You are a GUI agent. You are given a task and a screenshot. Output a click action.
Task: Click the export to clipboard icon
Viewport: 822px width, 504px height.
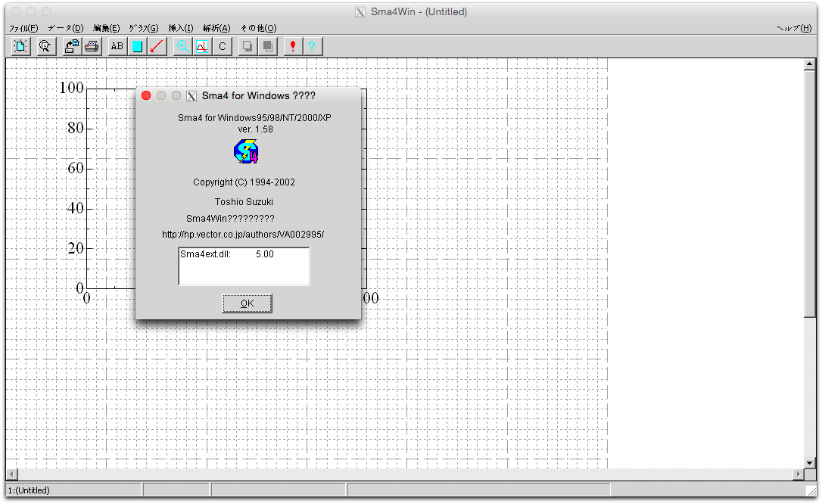pyautogui.click(x=72, y=46)
